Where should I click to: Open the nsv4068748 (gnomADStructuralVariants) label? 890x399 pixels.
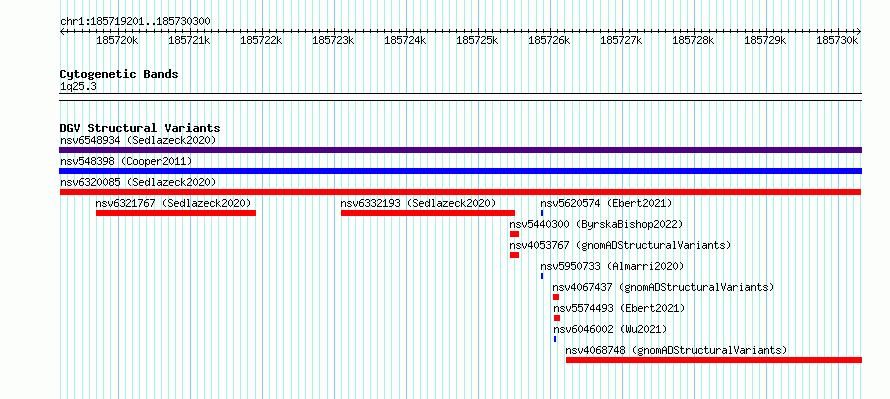(x=676, y=350)
